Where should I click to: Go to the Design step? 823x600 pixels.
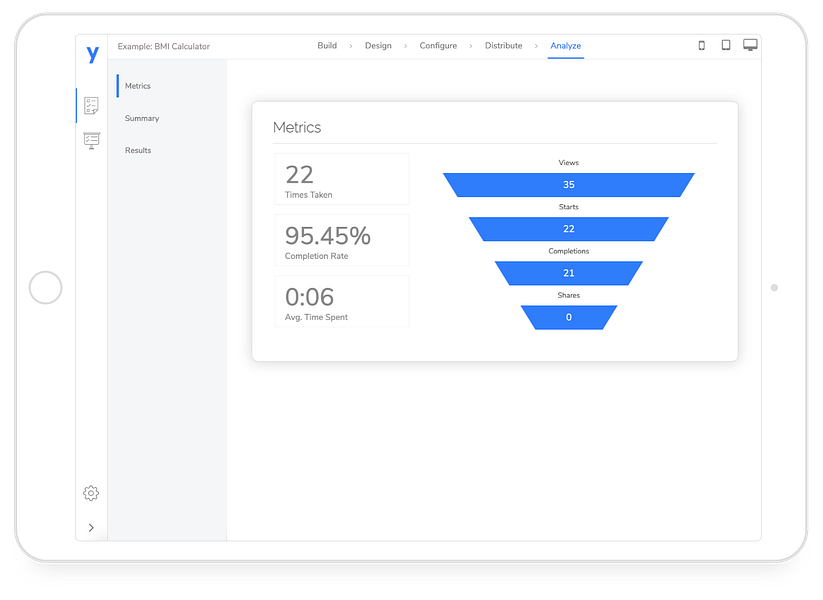click(378, 46)
